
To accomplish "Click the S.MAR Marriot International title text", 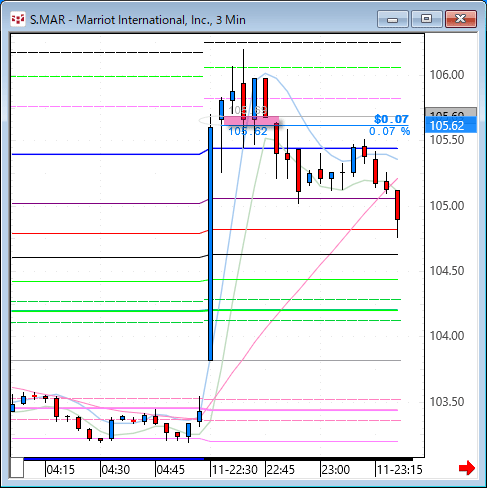I will point(138,20).
